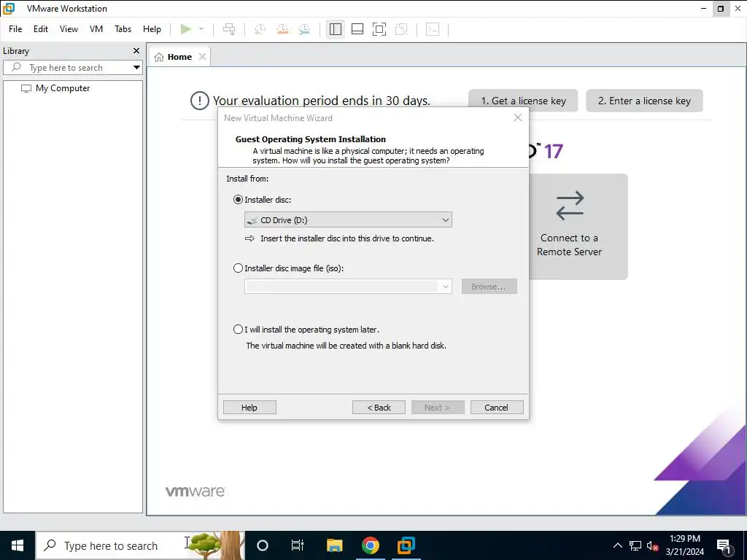This screenshot has height=560, width=747.
Task: Click the taskbar search box
Action: click(x=140, y=545)
